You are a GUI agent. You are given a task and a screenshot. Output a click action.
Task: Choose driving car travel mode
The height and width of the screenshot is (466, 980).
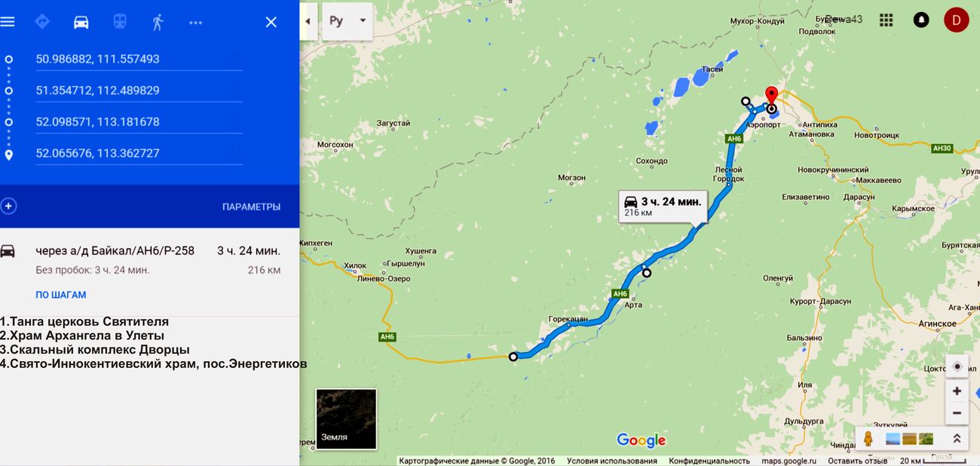click(81, 22)
